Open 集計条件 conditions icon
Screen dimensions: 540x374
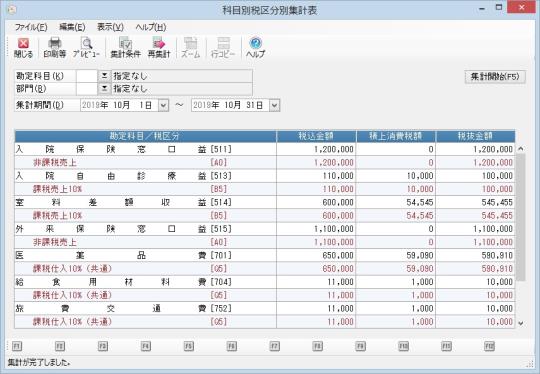pyautogui.click(x=125, y=47)
